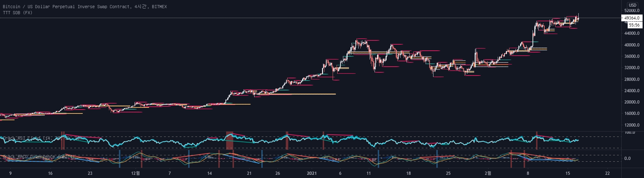The height and width of the screenshot is (178, 644).
Task: Click the 55:56 bar countdown timer
Action: click(634, 25)
